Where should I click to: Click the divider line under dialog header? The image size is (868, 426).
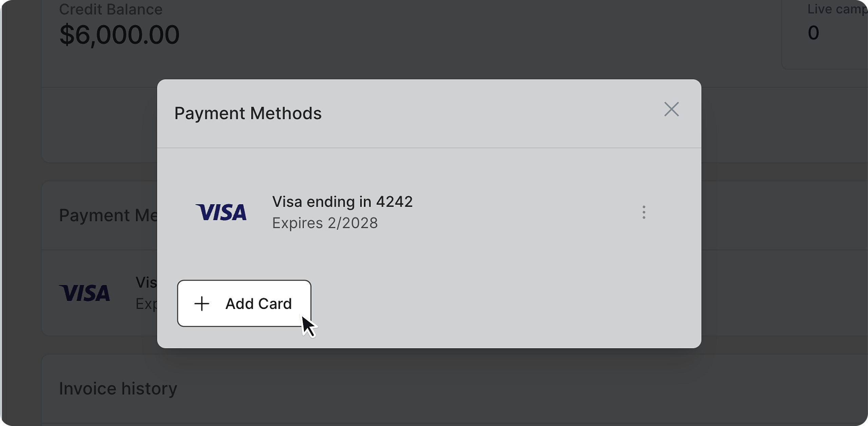[429, 148]
